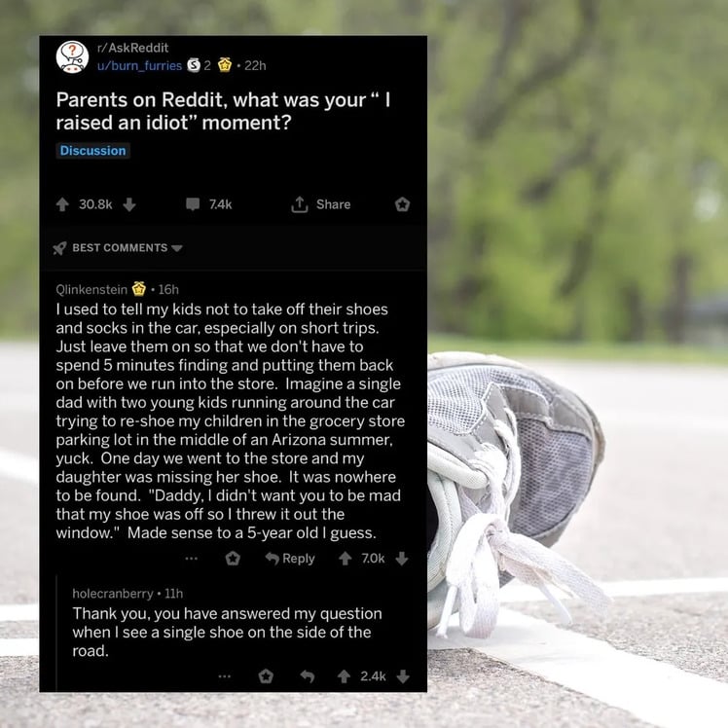Open more options on holecranberry's reply
The width and height of the screenshot is (728, 728).
[224, 676]
